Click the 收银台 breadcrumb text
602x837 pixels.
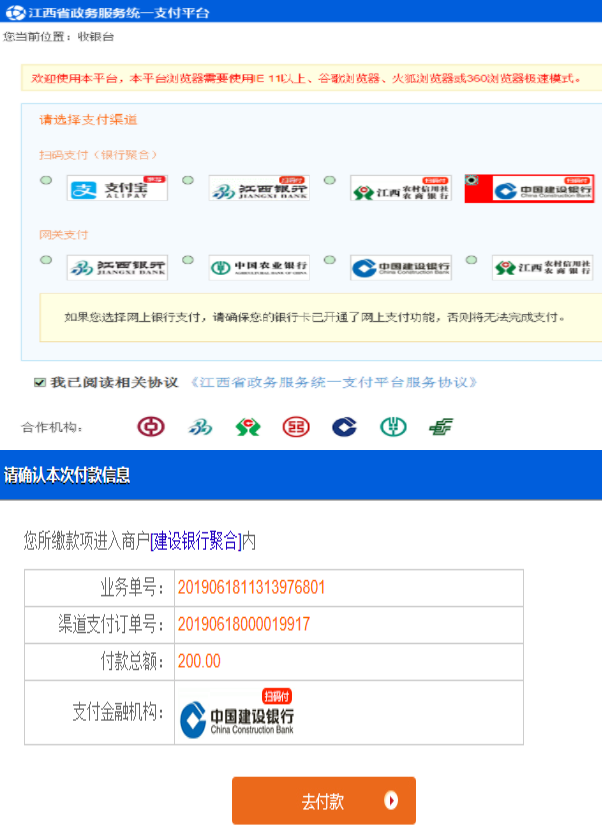(96, 37)
